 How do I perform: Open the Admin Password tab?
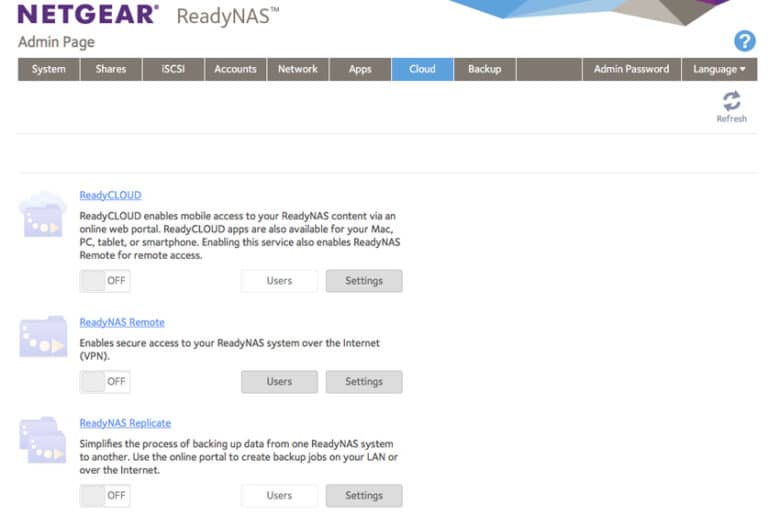point(631,69)
